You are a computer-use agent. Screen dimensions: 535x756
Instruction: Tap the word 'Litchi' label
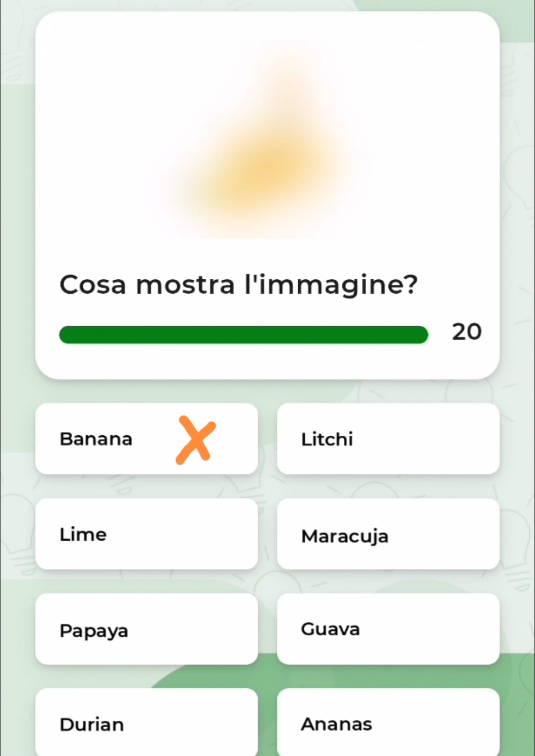click(x=327, y=439)
